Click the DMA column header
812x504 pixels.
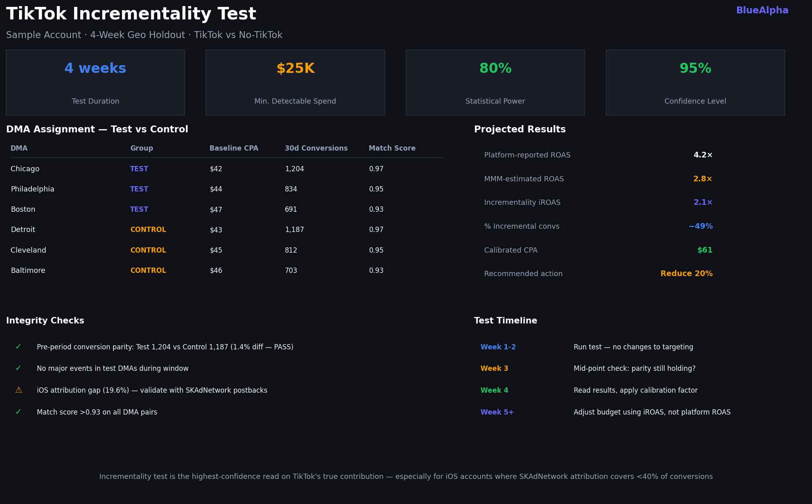coord(19,148)
